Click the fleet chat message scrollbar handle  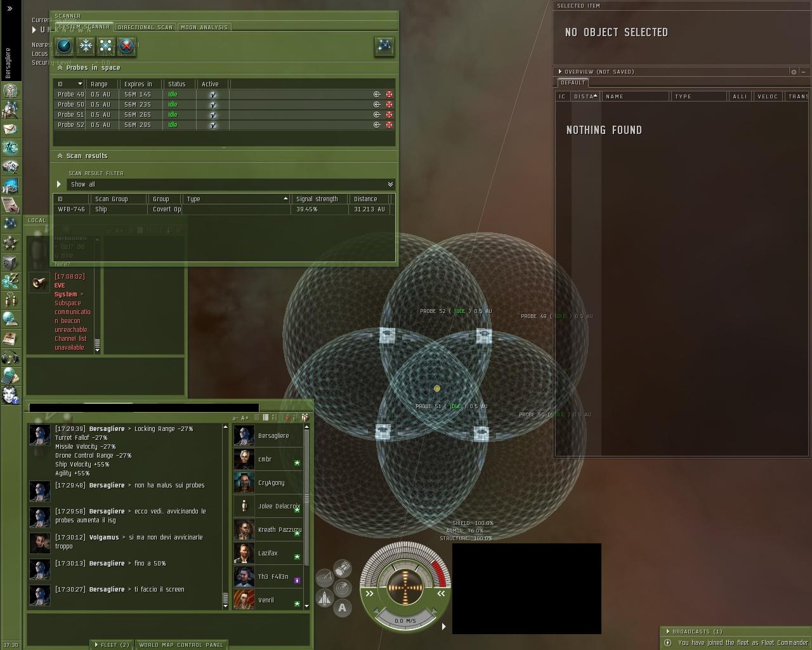click(225, 598)
